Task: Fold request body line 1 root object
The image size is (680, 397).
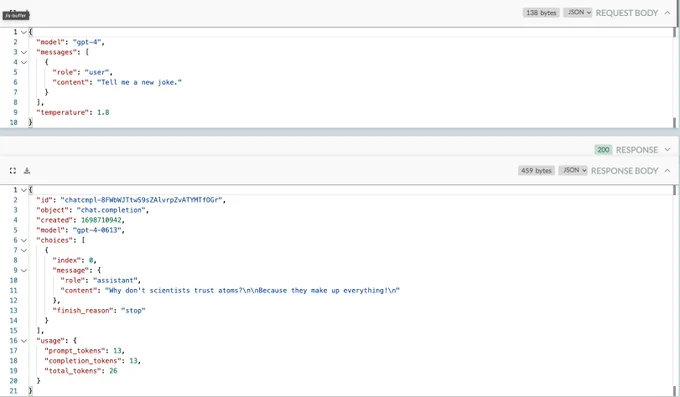Action: point(24,32)
